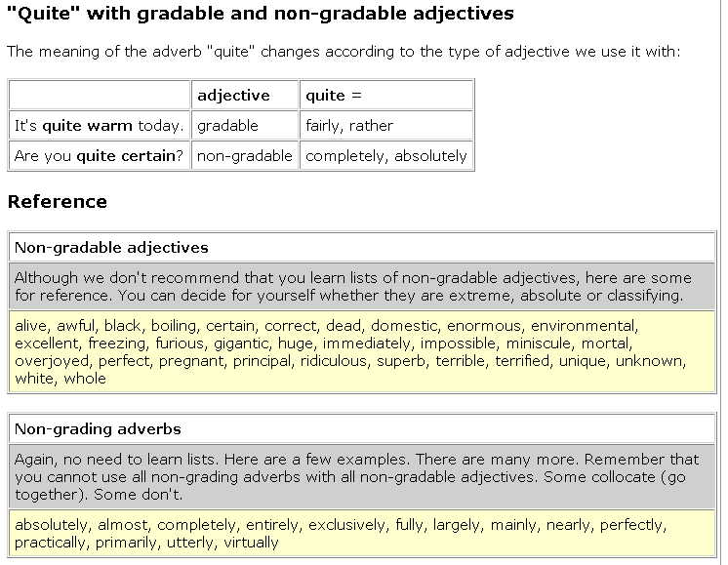Image resolution: width=728 pixels, height=565 pixels.
Task: Click the "Quite" with gradable adjectives heading
Action: (x=261, y=15)
